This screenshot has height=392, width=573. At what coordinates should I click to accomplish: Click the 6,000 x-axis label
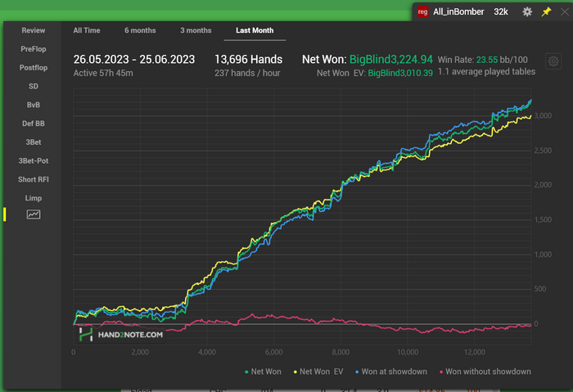(273, 352)
